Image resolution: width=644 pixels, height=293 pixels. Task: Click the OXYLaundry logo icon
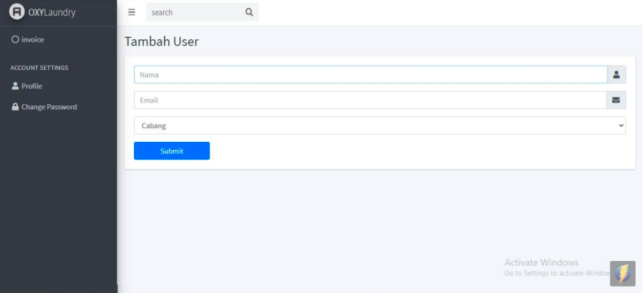[x=16, y=12]
